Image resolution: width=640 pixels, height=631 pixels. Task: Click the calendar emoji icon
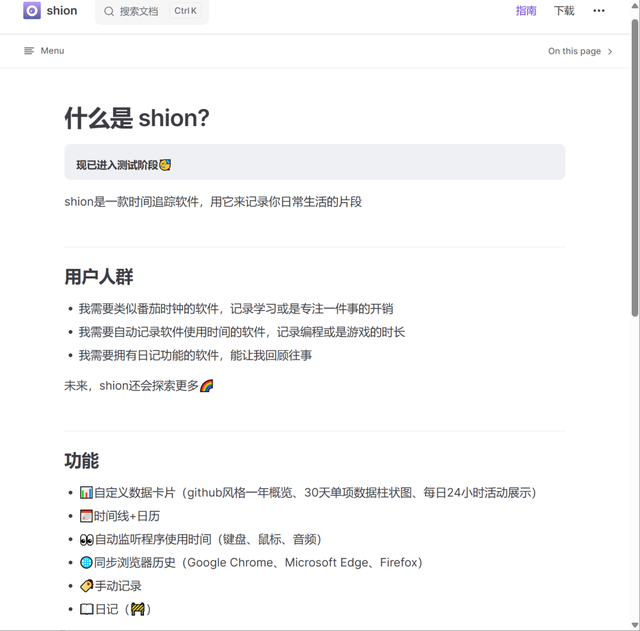click(86, 516)
